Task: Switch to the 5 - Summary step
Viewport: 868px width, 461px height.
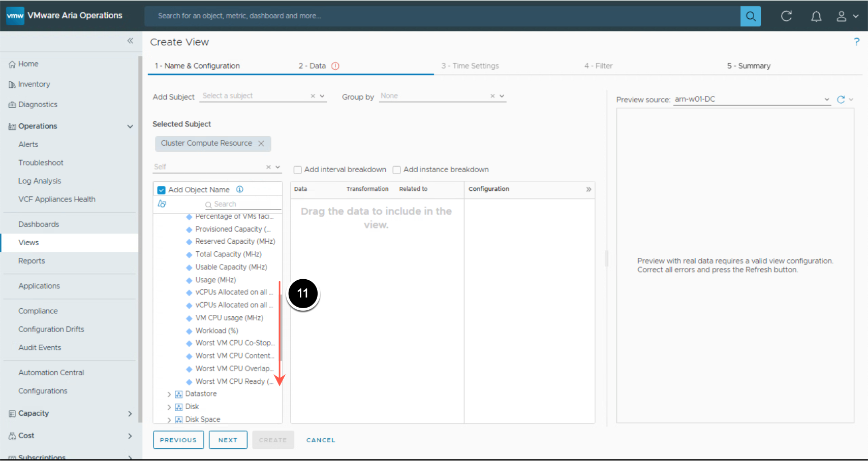Action: tap(748, 66)
